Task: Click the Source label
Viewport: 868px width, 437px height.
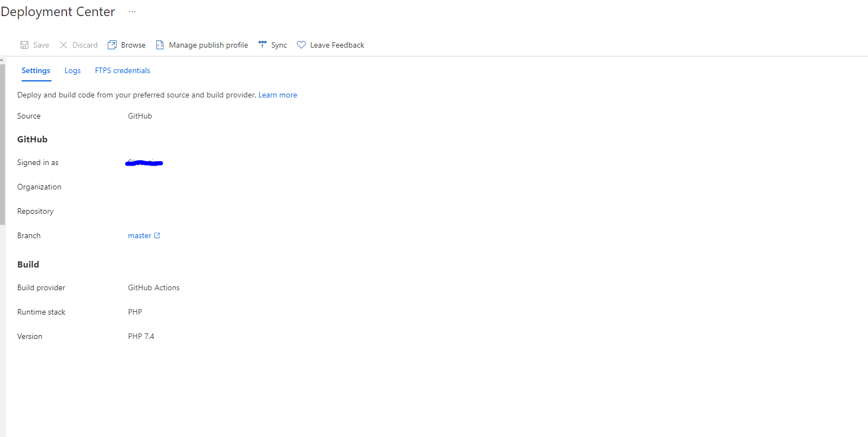Action: [x=29, y=116]
